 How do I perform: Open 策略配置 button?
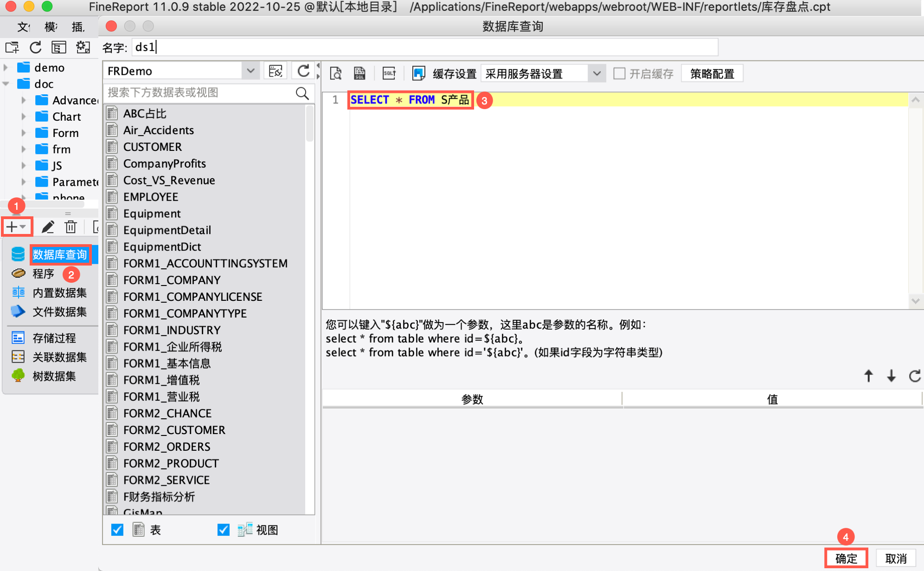coord(712,73)
